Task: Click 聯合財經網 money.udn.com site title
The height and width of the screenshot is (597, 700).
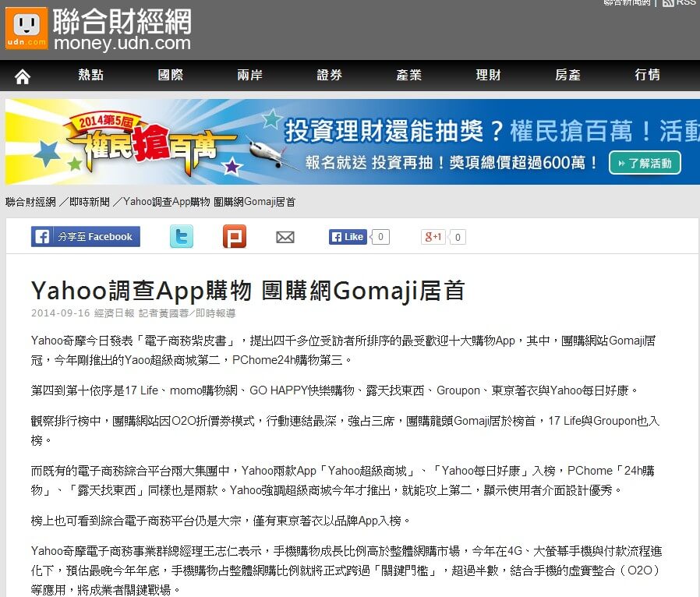Action: tap(122, 29)
